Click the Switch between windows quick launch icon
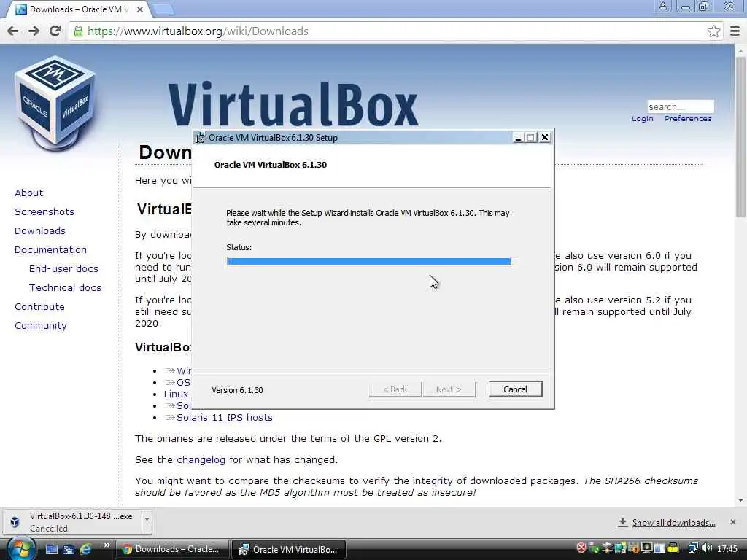 (x=69, y=549)
